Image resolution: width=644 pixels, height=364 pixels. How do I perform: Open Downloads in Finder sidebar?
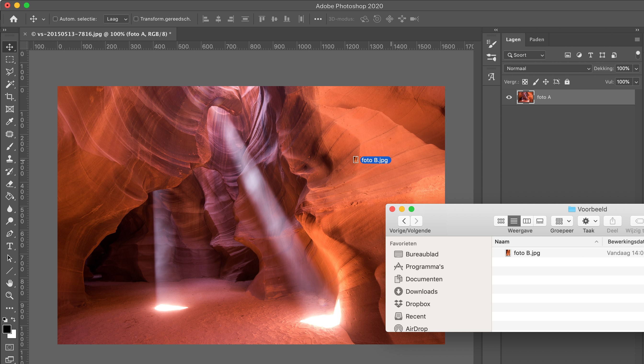[x=421, y=292]
